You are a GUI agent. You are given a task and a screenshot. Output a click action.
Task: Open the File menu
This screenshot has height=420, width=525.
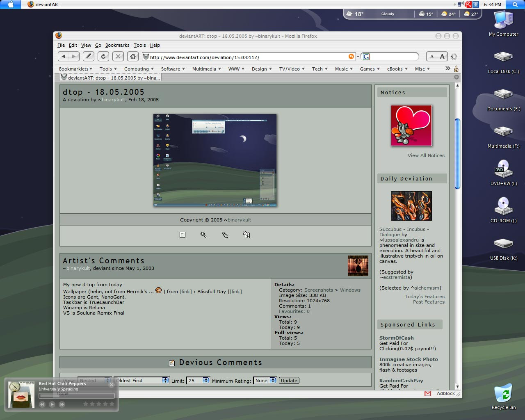point(61,45)
